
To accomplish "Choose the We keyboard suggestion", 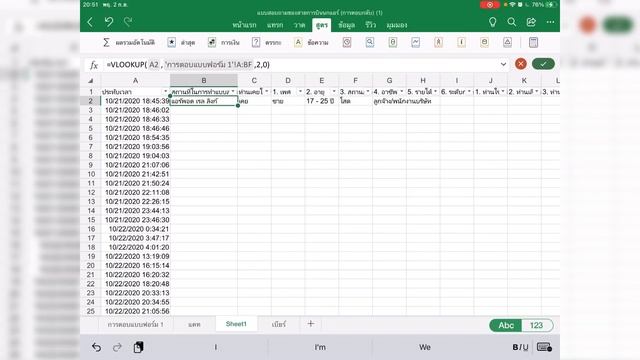I will [424, 347].
